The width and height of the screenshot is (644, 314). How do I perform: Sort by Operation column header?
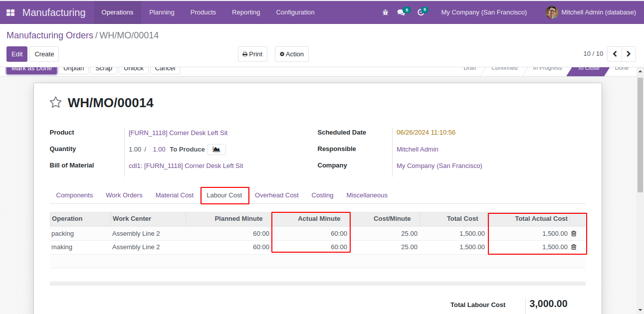(x=80, y=219)
